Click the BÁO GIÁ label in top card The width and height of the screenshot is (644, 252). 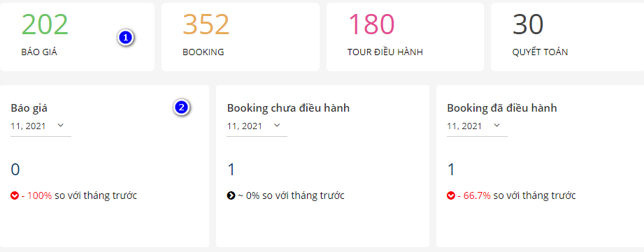[x=39, y=52]
